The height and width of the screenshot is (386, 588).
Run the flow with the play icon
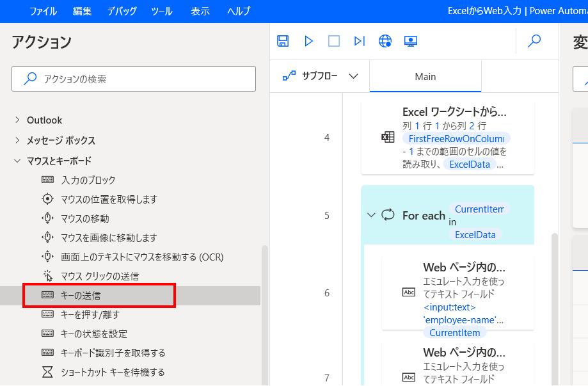tap(308, 41)
